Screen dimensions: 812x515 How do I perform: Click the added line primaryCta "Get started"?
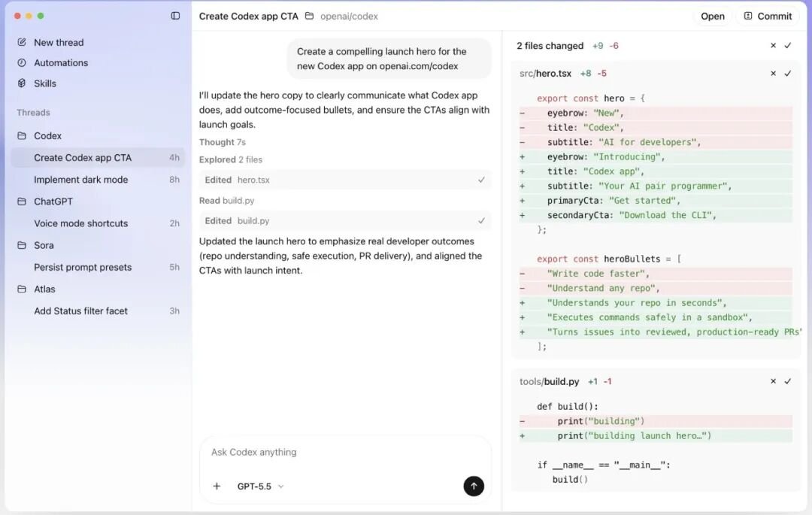coord(656,200)
